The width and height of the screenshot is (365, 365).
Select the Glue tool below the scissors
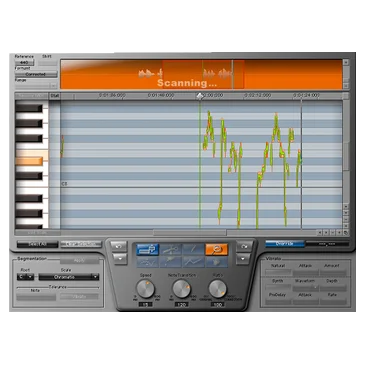(170, 262)
